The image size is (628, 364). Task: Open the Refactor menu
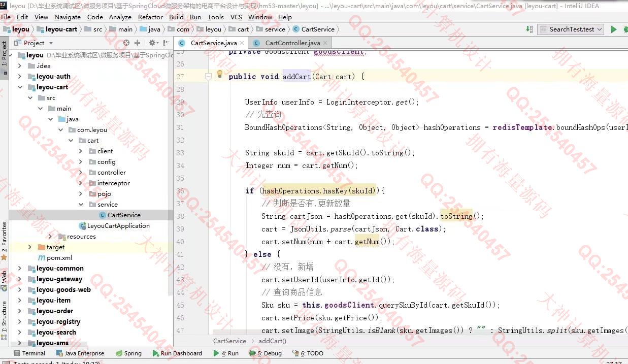tap(150, 17)
